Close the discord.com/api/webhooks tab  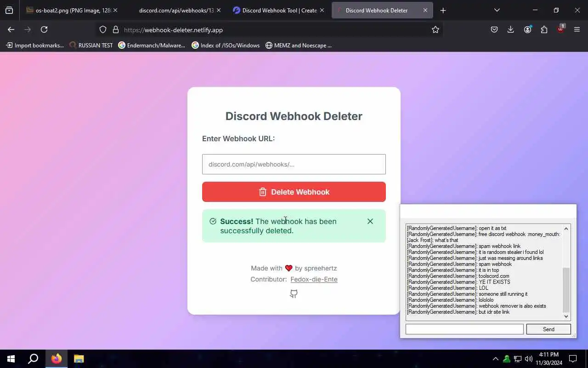tap(218, 10)
